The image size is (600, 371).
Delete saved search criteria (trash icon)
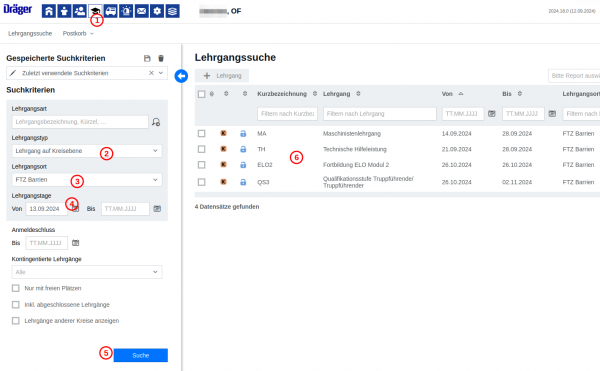tap(161, 58)
